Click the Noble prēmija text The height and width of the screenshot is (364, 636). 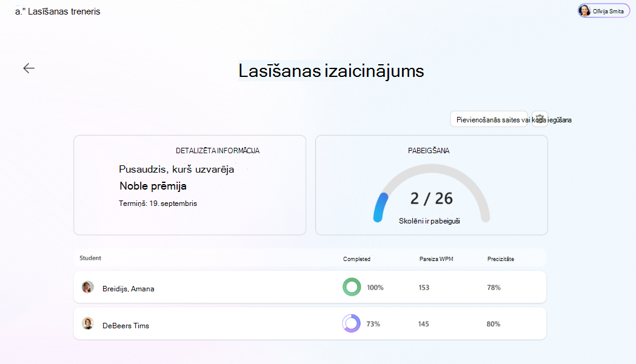tap(153, 186)
